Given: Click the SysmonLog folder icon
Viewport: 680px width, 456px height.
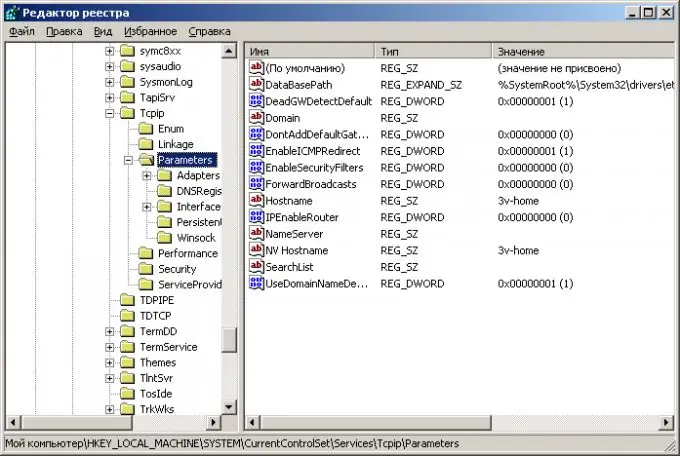Looking at the screenshot, I should coord(127,82).
